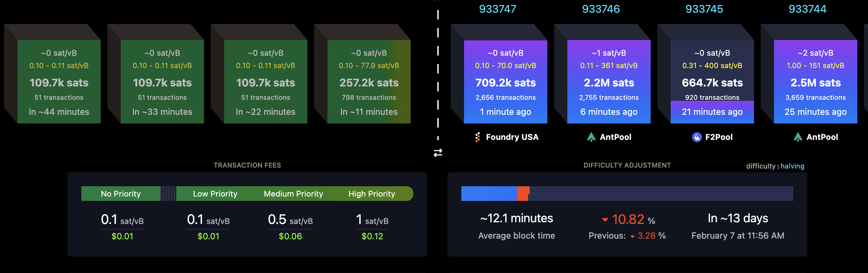Open mempool block arriving in ~11 minutes
The image size is (868, 273).
coord(369,82)
